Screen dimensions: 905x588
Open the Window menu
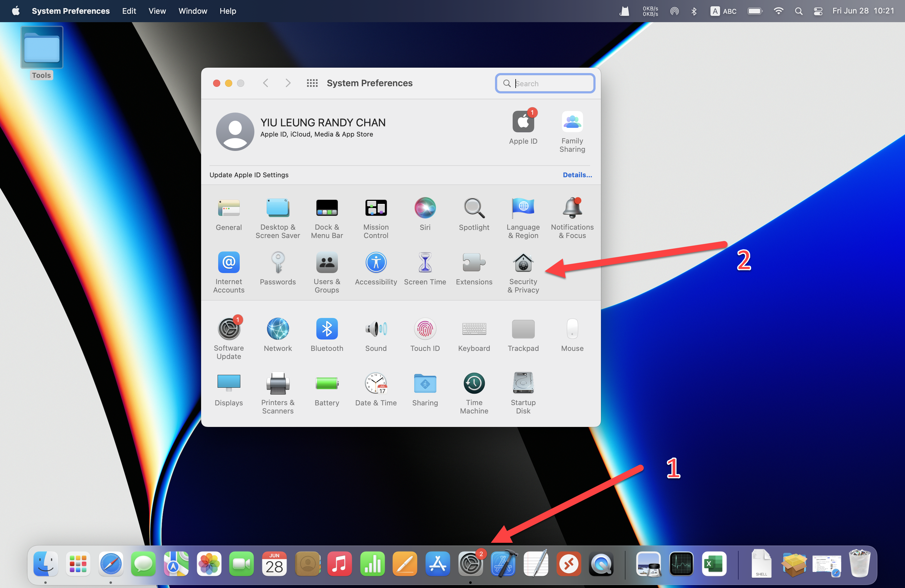[x=193, y=11]
